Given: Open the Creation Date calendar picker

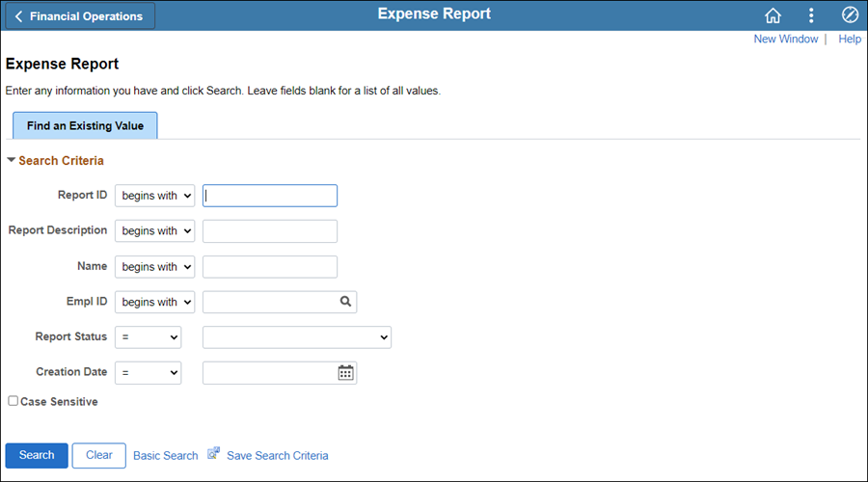Looking at the screenshot, I should 345,373.
